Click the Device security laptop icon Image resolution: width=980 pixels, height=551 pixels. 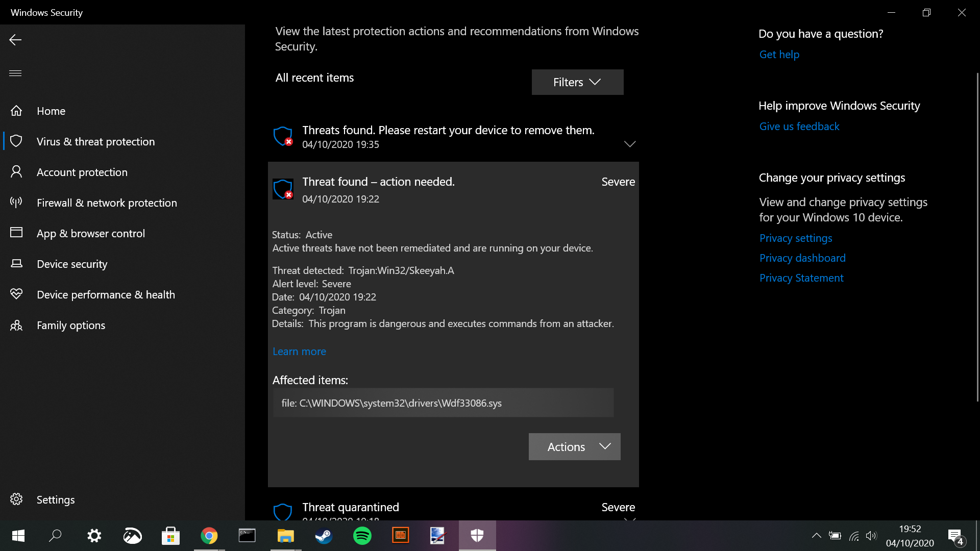(16, 264)
